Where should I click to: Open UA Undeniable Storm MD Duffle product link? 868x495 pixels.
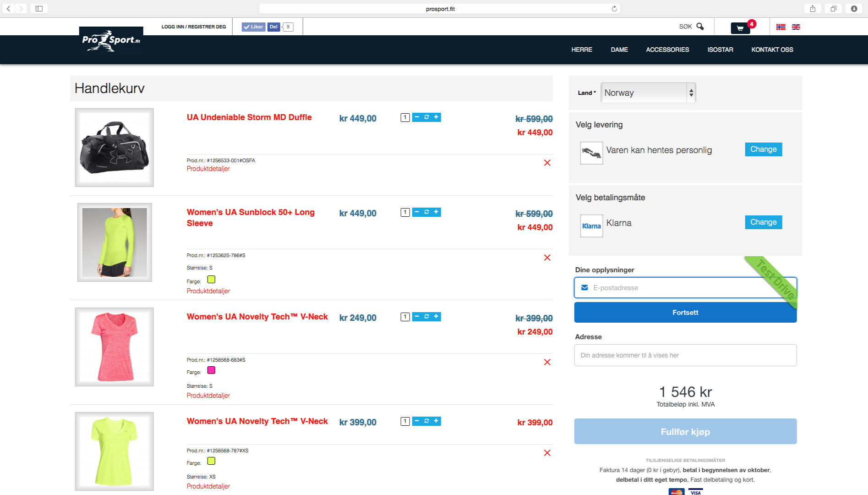pos(249,117)
